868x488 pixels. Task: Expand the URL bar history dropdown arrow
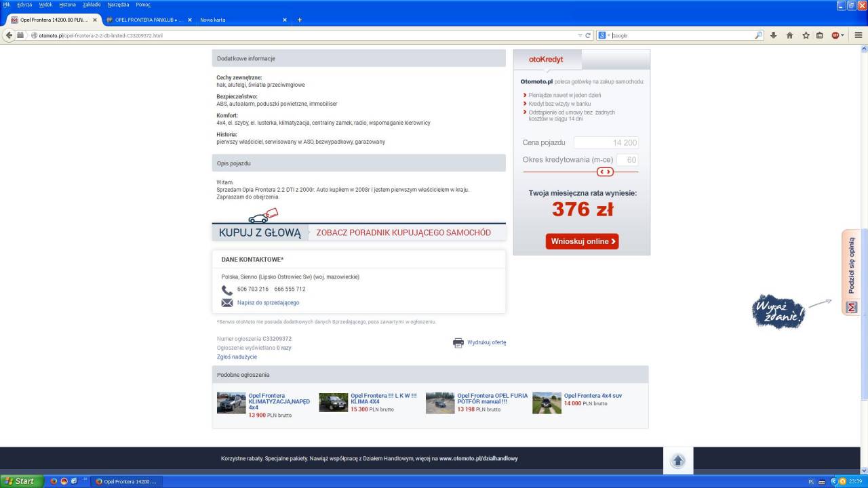pos(580,35)
